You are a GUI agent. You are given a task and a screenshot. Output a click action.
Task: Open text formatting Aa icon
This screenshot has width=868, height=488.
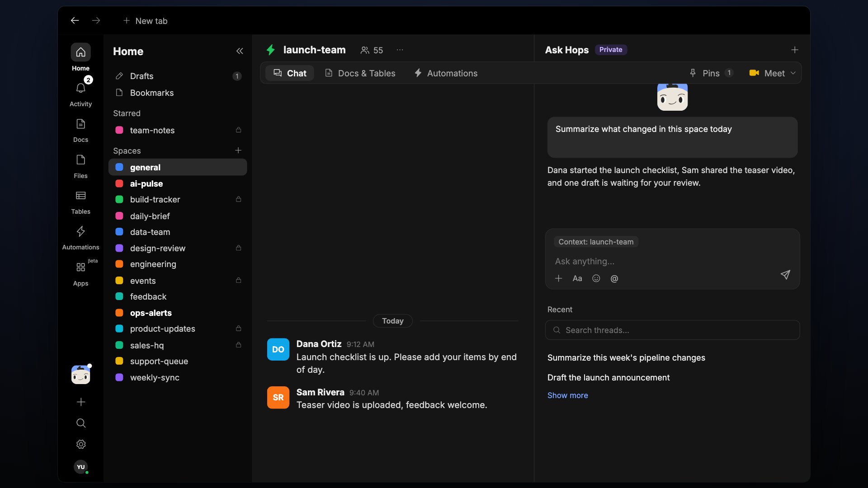click(x=577, y=278)
